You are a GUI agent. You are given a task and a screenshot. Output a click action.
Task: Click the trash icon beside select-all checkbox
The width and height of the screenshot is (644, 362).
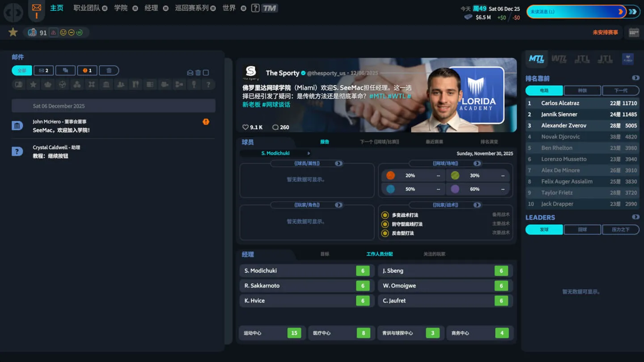(x=198, y=73)
